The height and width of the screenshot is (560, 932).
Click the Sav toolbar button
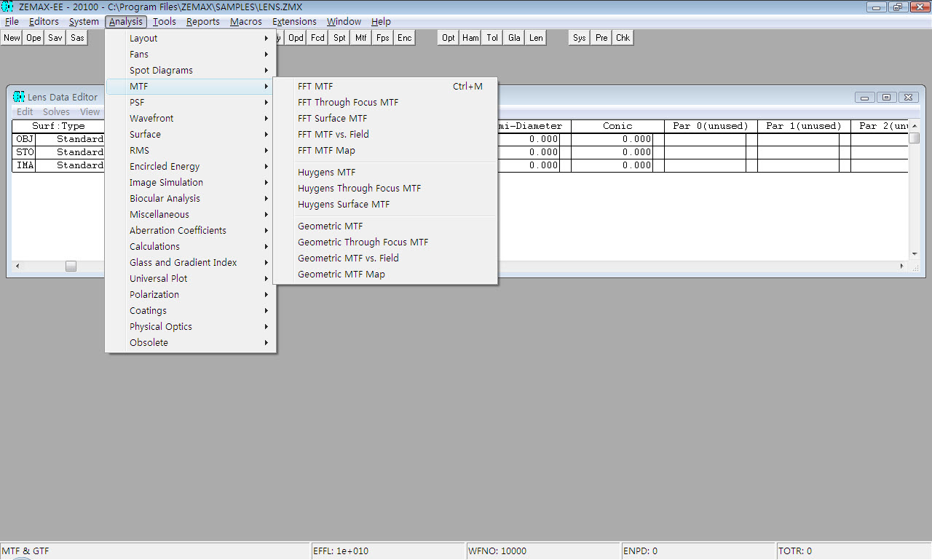pyautogui.click(x=56, y=38)
